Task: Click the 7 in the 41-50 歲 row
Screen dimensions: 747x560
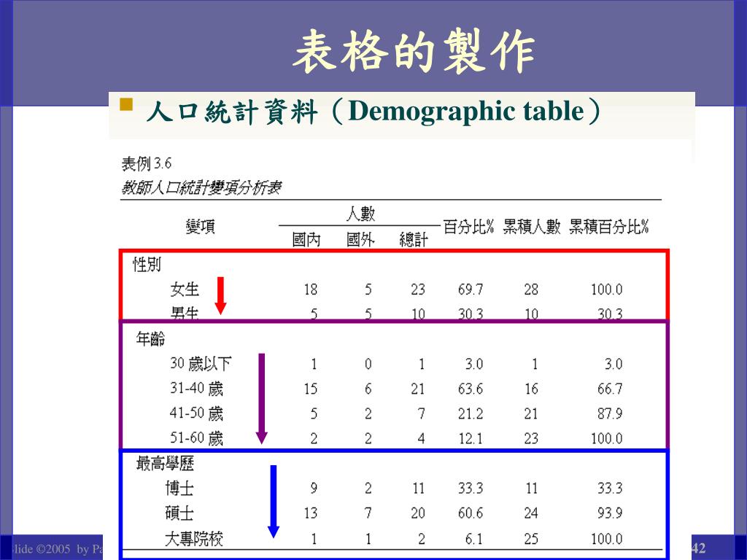Action: click(421, 414)
